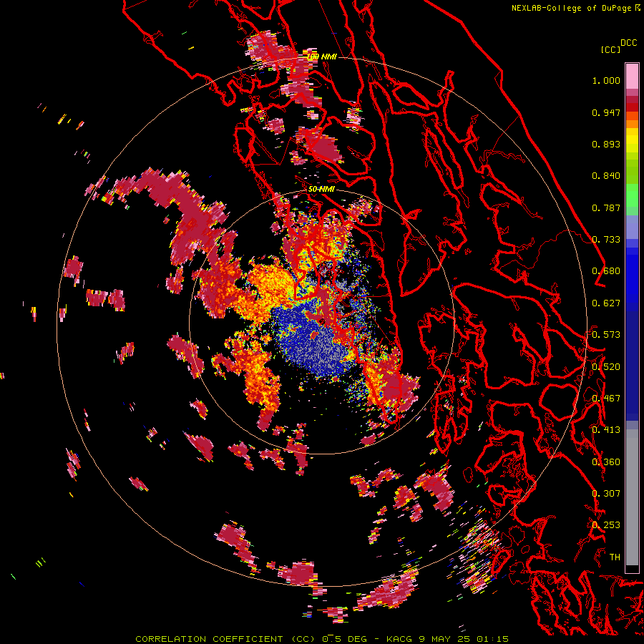Click the 50 NMI range ring label
The image size is (644, 644).
(321, 190)
